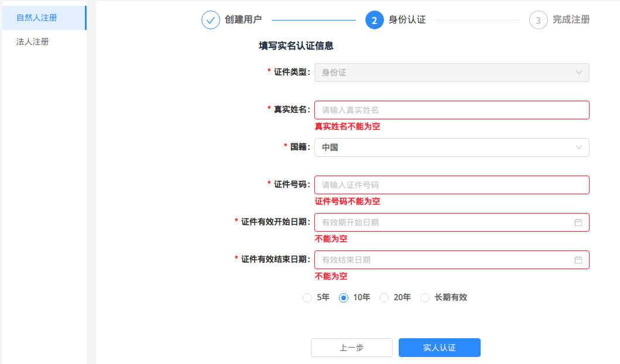Click step 3 circle for 完成注册
Viewport: 620px width, 364px height.
[x=539, y=20]
